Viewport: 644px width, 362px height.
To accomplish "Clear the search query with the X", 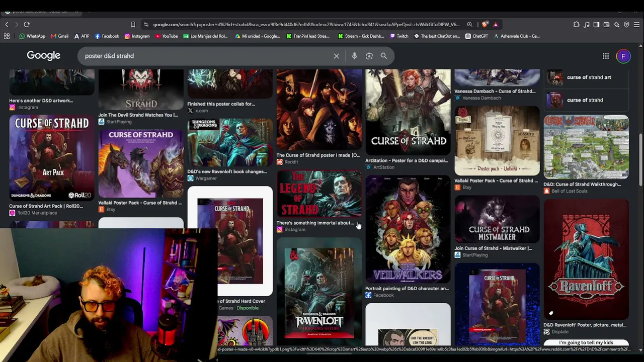I will [x=337, y=56].
